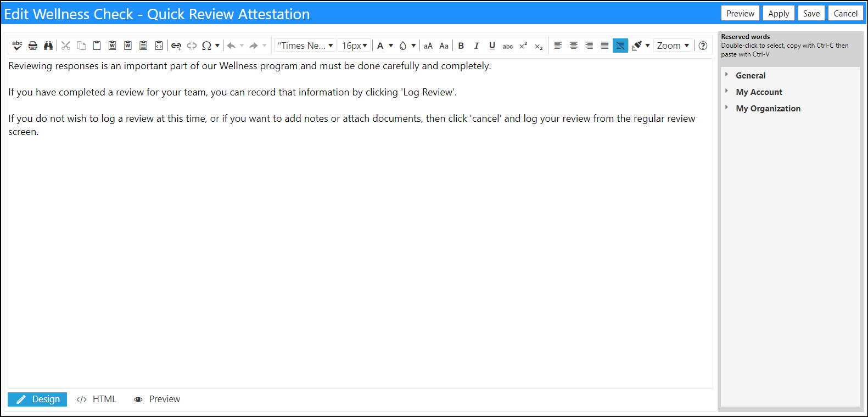
Task: Click the Print icon in toolbar
Action: coord(33,46)
